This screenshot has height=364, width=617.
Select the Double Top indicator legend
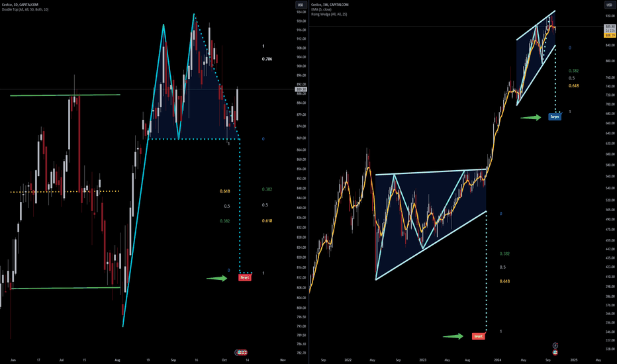25,9
